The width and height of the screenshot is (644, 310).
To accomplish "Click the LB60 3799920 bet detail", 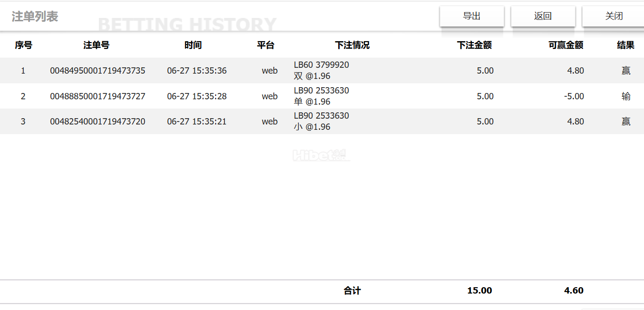I will 321,65.
